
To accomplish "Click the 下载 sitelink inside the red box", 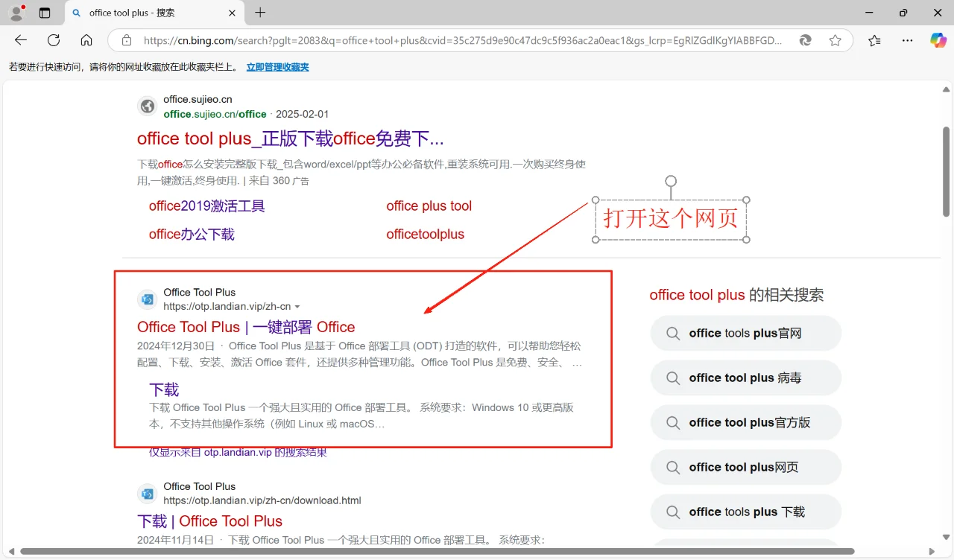I will coord(162,389).
